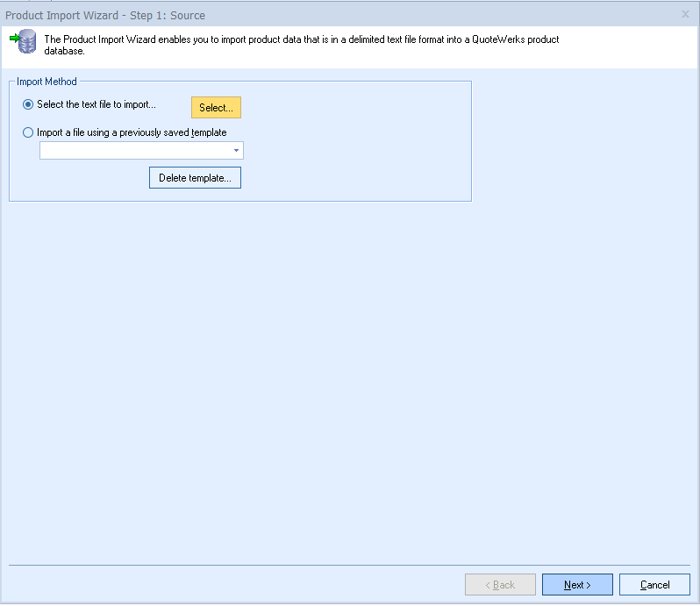Click the 'Select the text file to import...' label text
Image resolution: width=700 pixels, height=606 pixels.
[96, 104]
